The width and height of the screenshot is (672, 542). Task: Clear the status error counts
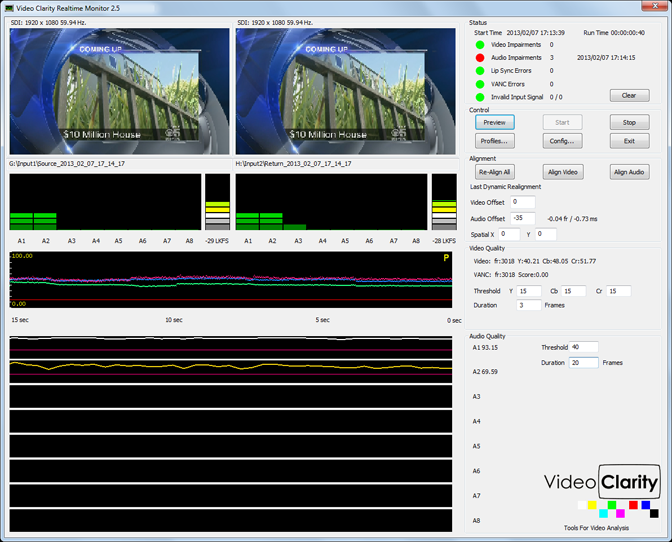[x=629, y=96]
